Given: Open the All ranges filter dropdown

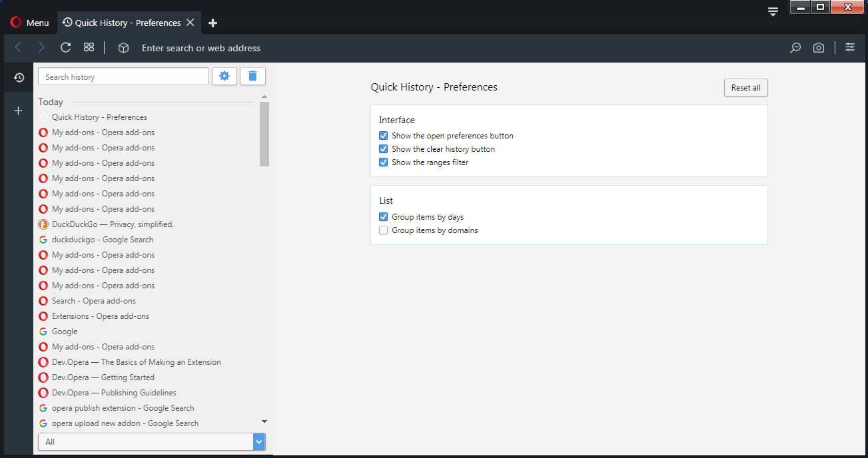Looking at the screenshot, I should pos(152,442).
